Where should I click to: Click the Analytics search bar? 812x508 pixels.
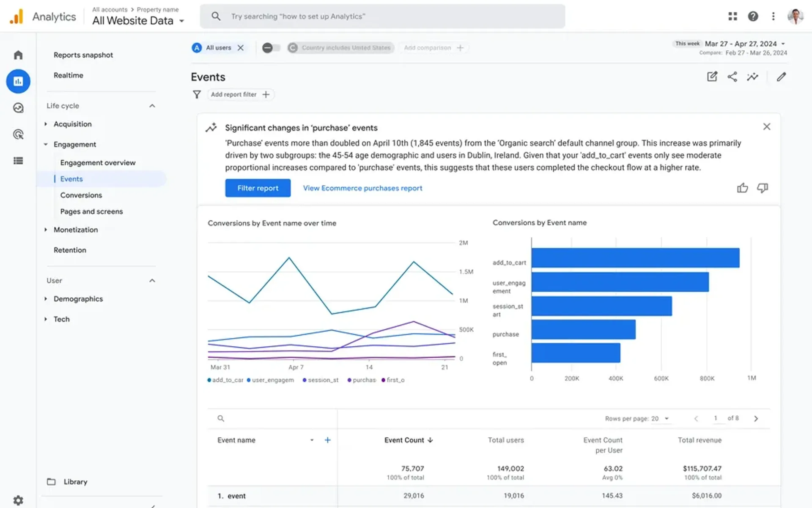[x=381, y=16]
